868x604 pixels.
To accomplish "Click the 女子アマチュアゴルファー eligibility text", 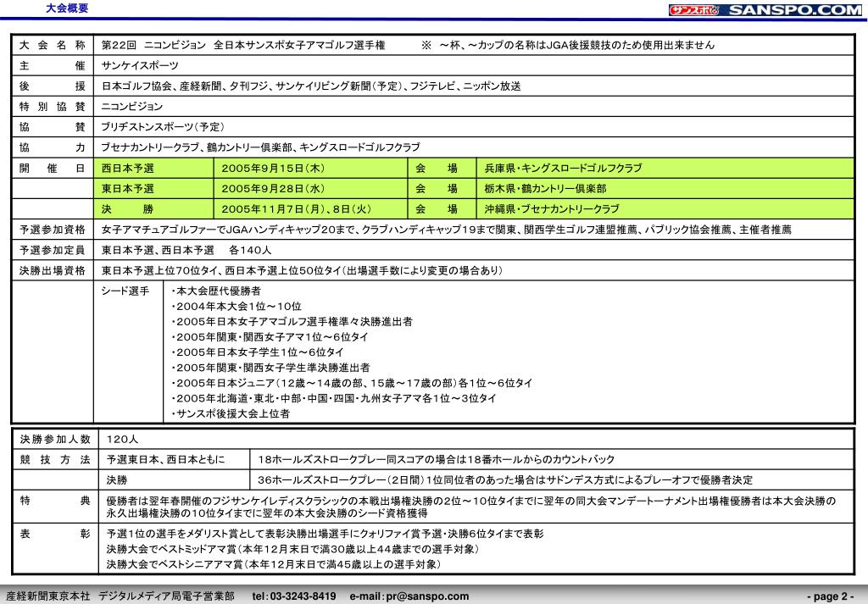I will click(446, 230).
